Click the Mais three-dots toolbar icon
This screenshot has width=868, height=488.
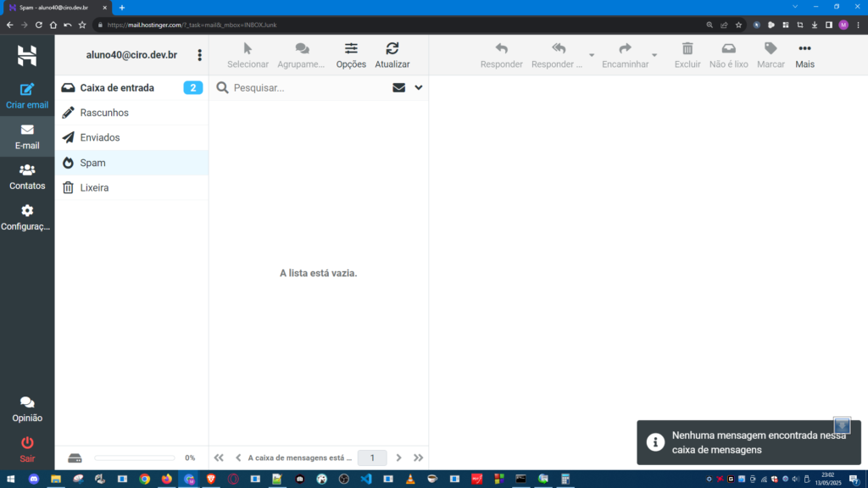click(x=804, y=49)
